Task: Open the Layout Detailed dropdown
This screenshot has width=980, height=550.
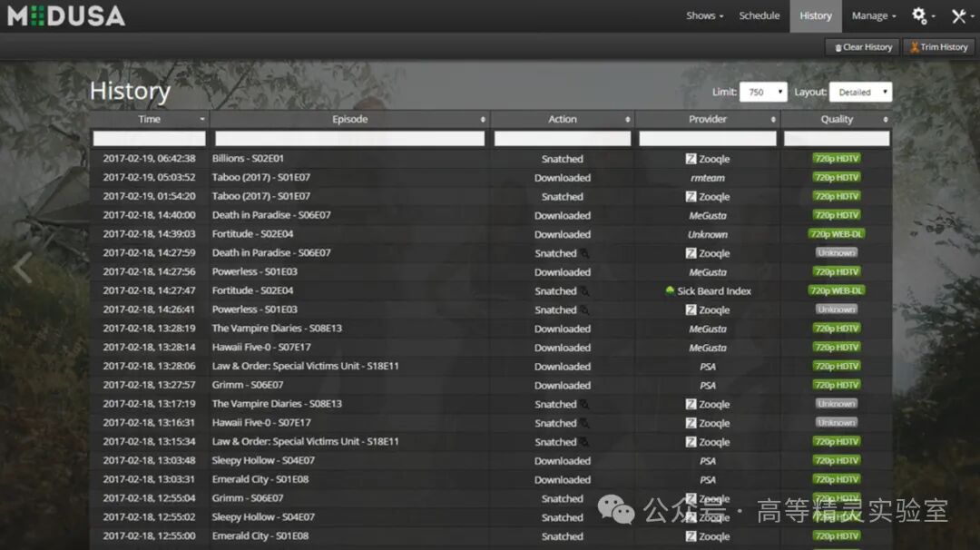Action: 860,92
